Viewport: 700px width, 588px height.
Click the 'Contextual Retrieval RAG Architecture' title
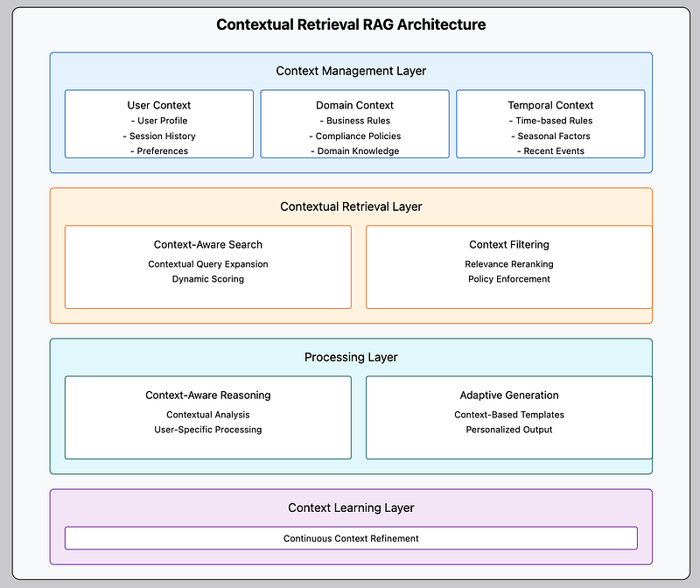(351, 24)
